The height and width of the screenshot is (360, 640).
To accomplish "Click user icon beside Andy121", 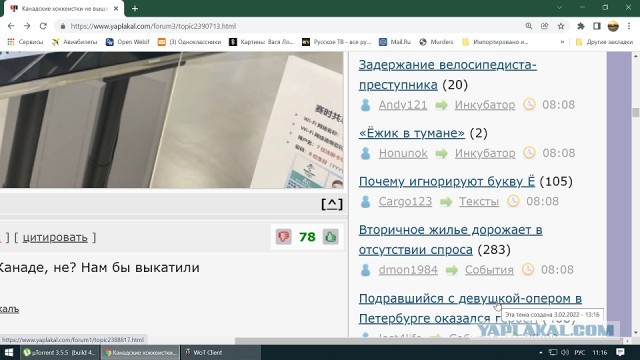I will (366, 105).
